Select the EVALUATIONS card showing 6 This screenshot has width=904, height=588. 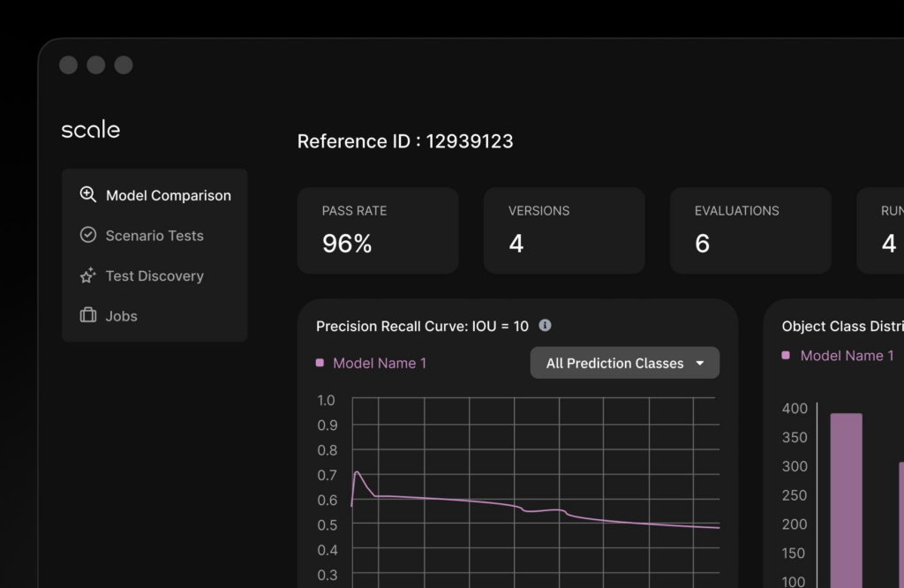[750, 230]
